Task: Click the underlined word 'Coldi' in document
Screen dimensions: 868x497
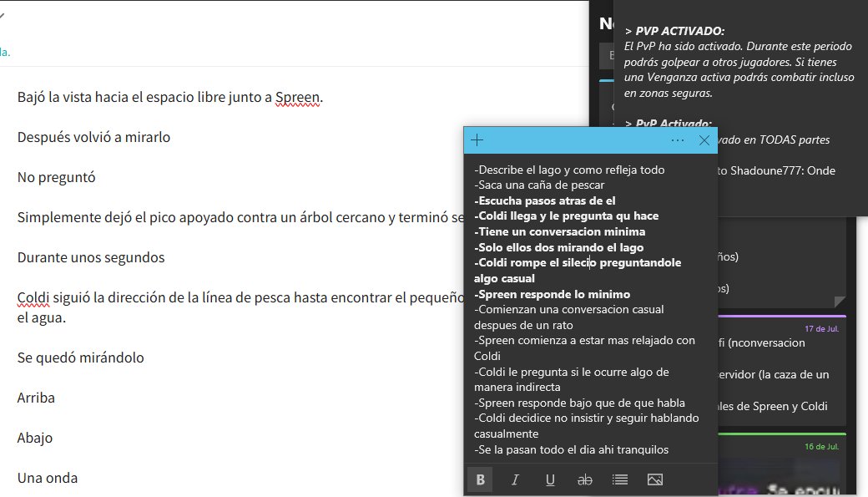Action: coord(33,298)
